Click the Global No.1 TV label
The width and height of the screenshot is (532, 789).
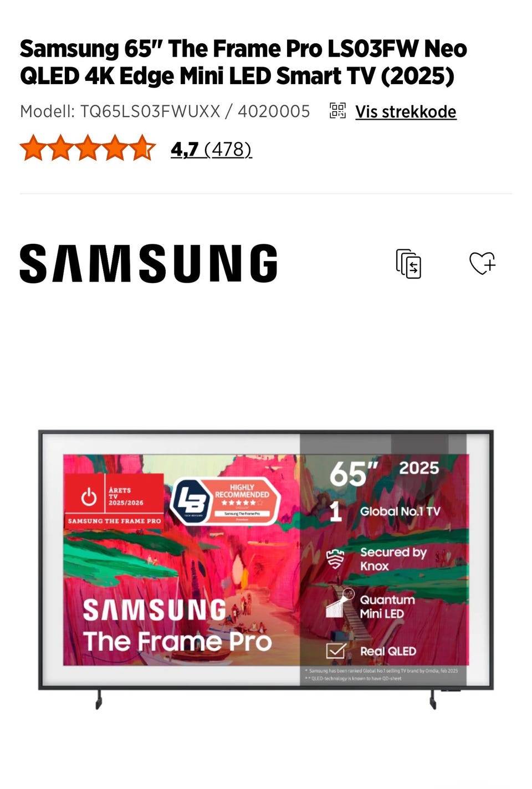pos(400,511)
